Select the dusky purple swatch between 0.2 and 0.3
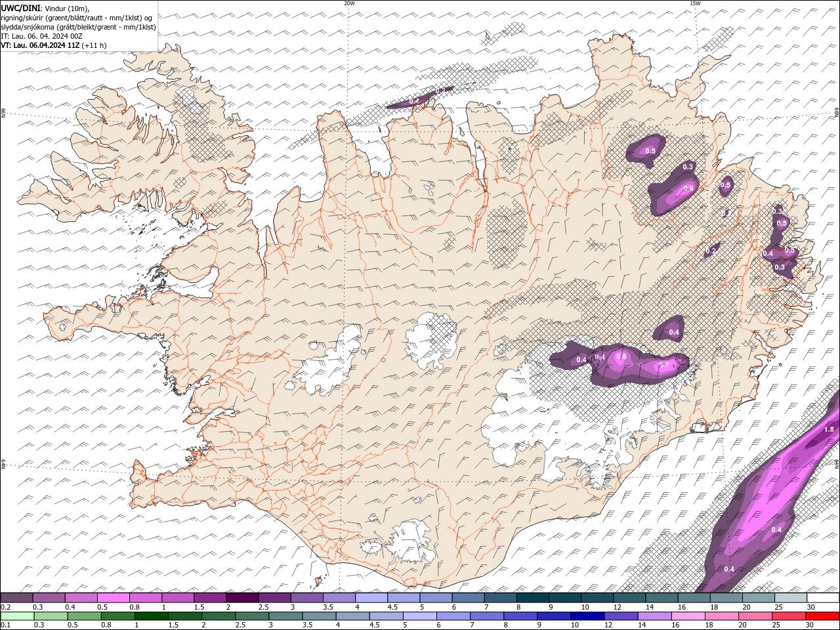This screenshot has height=630, width=840. 17,598
